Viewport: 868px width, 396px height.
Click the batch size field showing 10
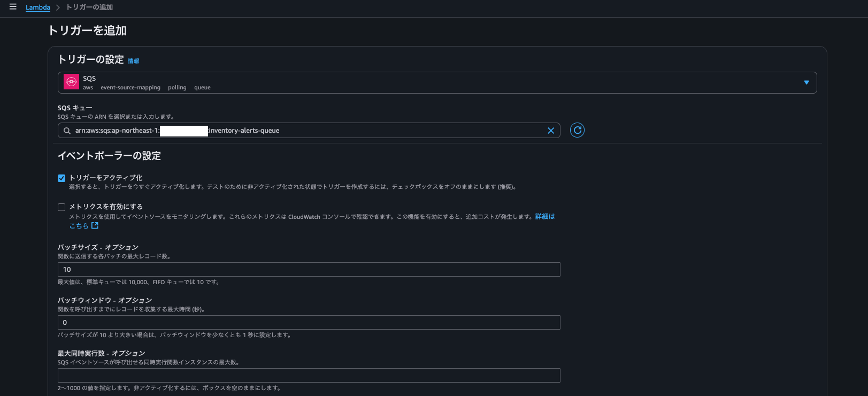click(309, 270)
